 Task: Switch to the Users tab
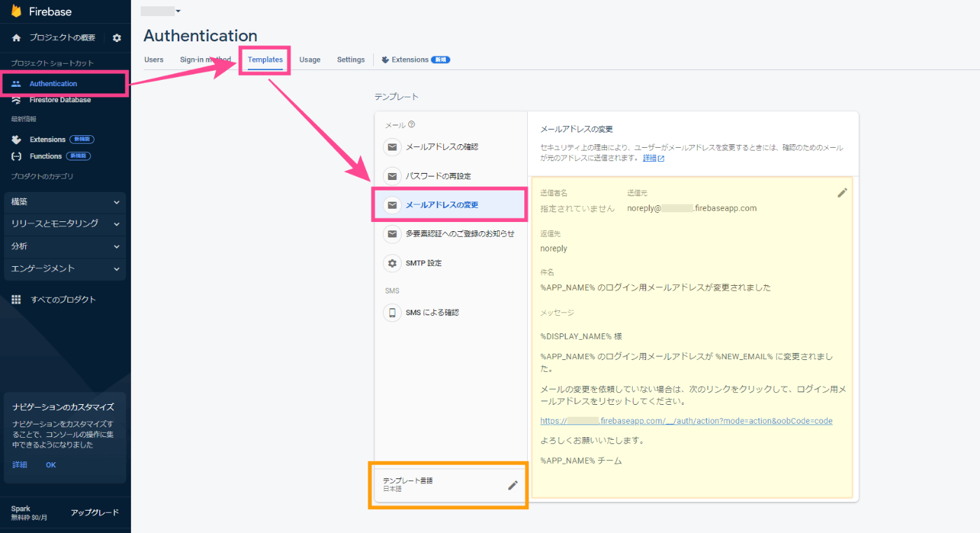click(154, 60)
